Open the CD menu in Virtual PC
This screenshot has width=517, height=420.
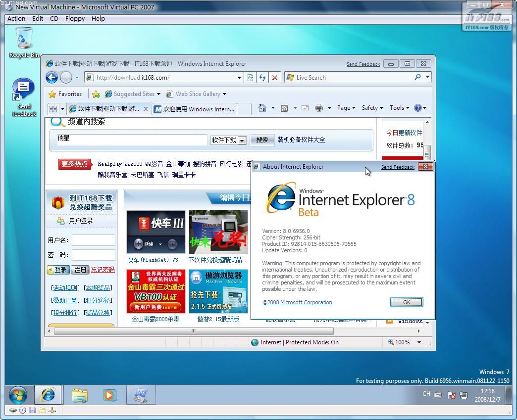pyautogui.click(x=54, y=18)
